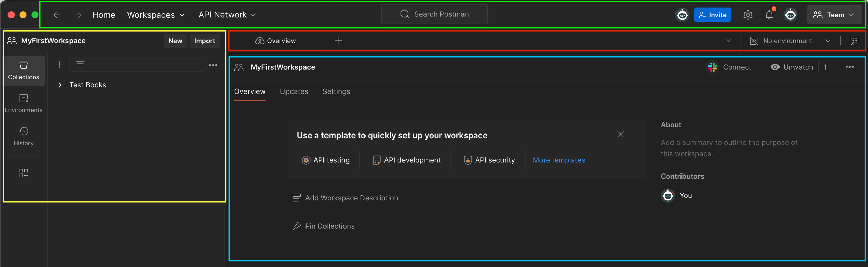Open the More templates link
The width and height of the screenshot is (868, 267).
(x=559, y=160)
